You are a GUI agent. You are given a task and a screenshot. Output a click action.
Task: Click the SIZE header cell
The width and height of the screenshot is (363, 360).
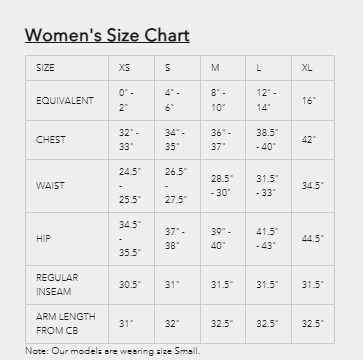(67, 68)
